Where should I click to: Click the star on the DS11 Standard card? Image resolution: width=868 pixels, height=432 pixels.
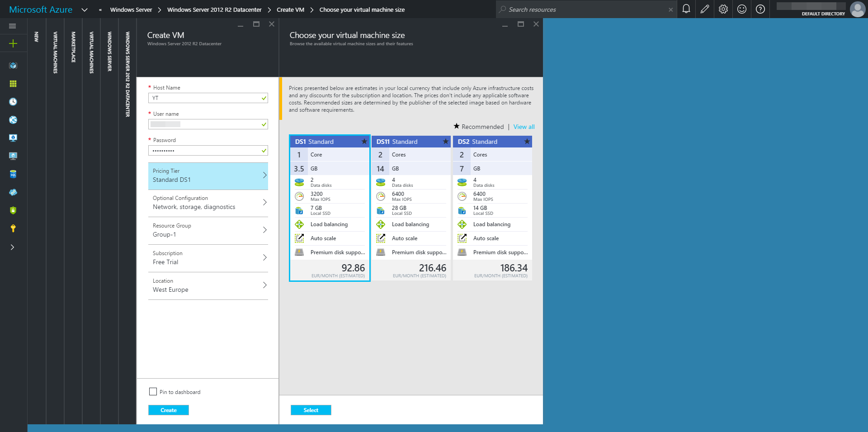(446, 142)
